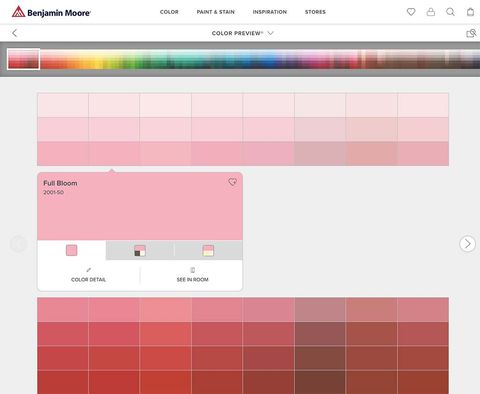Click See In Room button
Image resolution: width=480 pixels, height=394 pixels.
192,275
